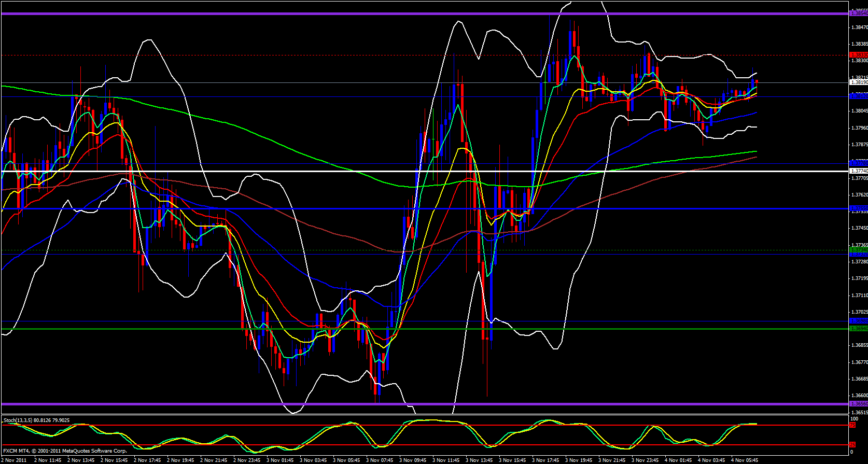Click the 2 Nov 19:45 time label
The width and height of the screenshot is (868, 464).
[181, 460]
